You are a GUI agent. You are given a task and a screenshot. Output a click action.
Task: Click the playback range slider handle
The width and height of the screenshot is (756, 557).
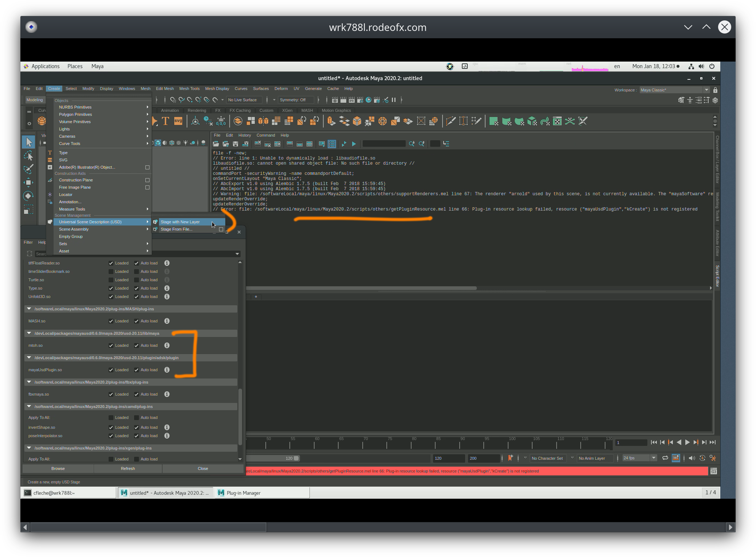coord(296,458)
